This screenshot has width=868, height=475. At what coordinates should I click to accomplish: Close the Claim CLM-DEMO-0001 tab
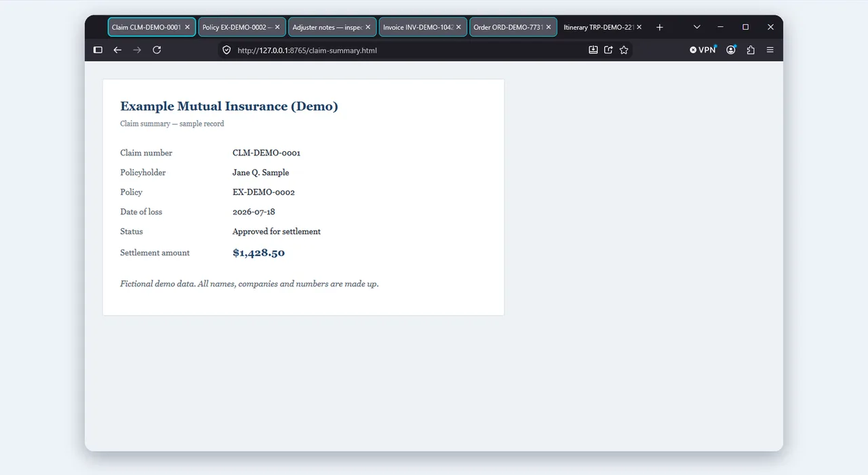pyautogui.click(x=188, y=27)
